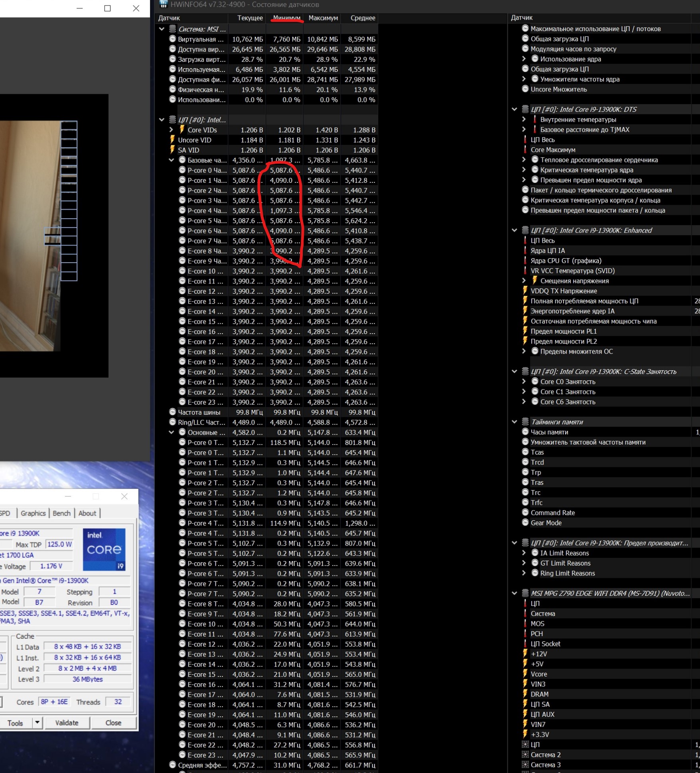
Task: Click the Максимум column header
Action: [323, 18]
